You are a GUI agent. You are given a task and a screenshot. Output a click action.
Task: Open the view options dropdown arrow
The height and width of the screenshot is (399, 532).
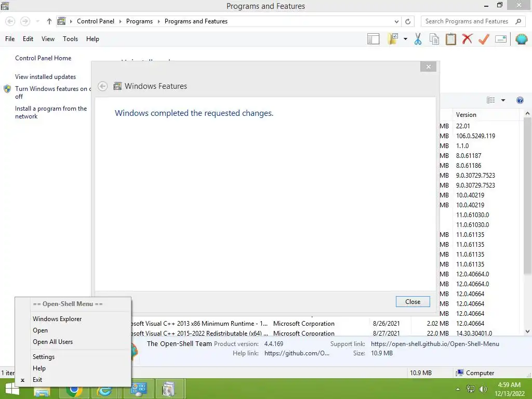pos(503,100)
